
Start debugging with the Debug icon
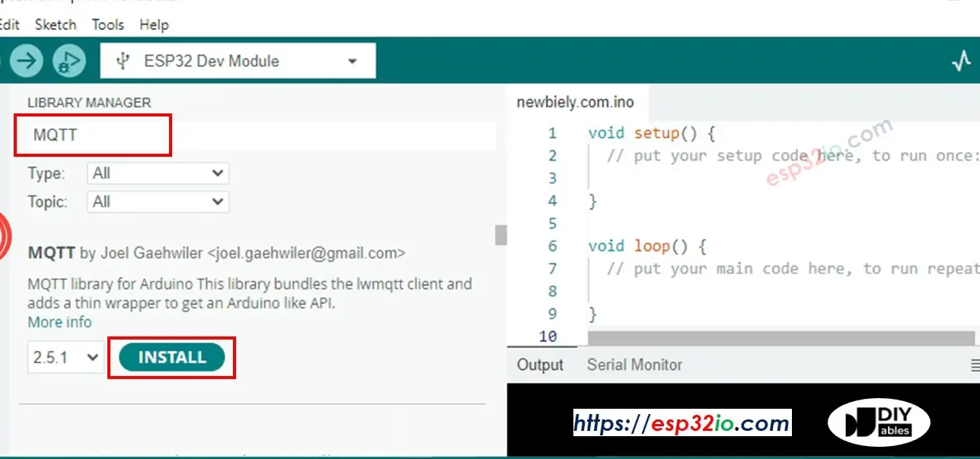[69, 62]
